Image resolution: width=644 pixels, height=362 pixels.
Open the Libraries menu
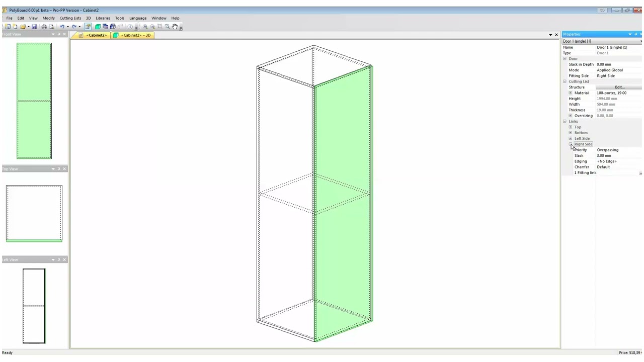pos(103,18)
